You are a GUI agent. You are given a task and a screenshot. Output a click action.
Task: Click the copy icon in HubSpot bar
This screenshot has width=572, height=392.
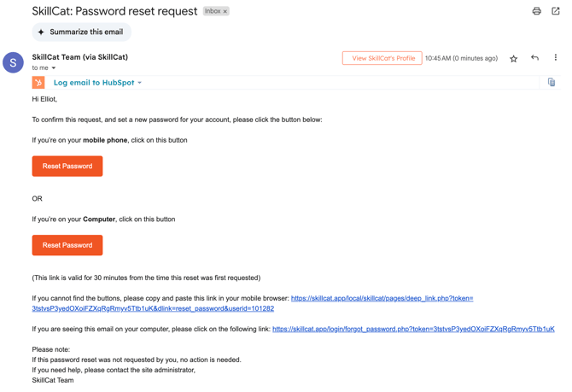[552, 82]
